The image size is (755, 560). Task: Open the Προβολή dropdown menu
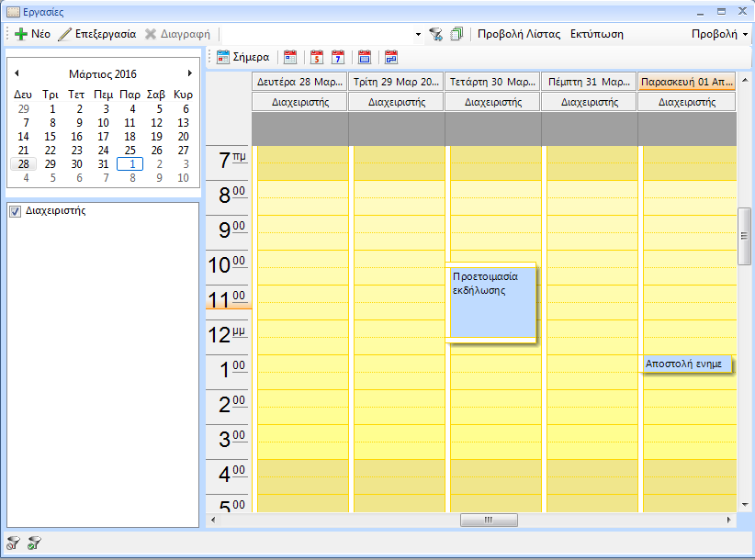click(x=718, y=34)
